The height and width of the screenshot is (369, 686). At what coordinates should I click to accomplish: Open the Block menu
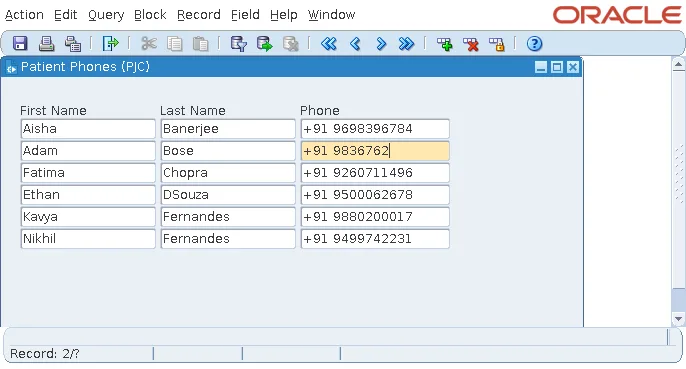coord(150,15)
